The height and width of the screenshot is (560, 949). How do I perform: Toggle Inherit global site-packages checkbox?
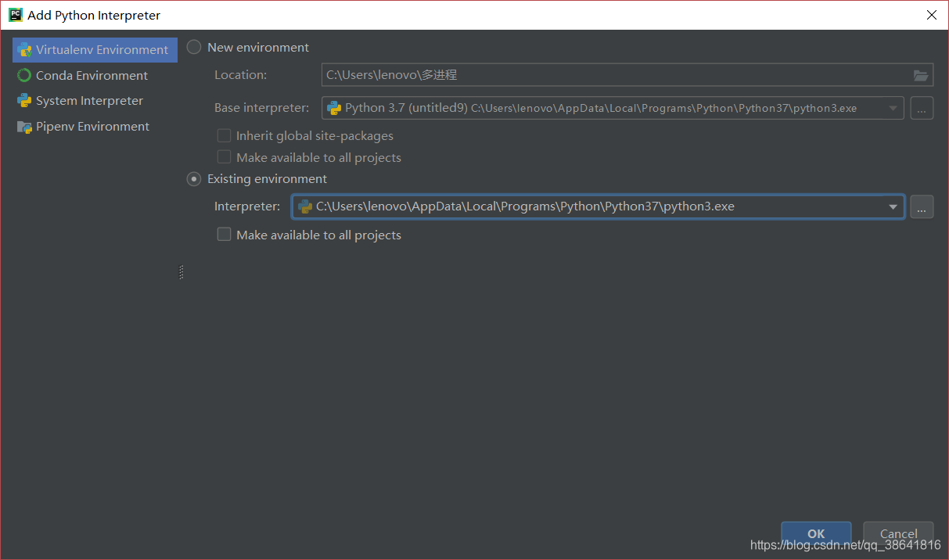pyautogui.click(x=224, y=136)
